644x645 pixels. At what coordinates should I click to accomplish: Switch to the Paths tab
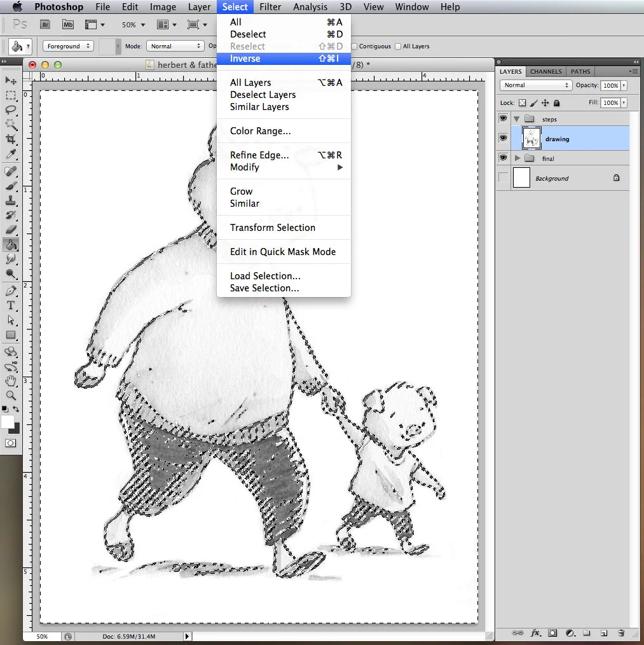click(x=580, y=72)
